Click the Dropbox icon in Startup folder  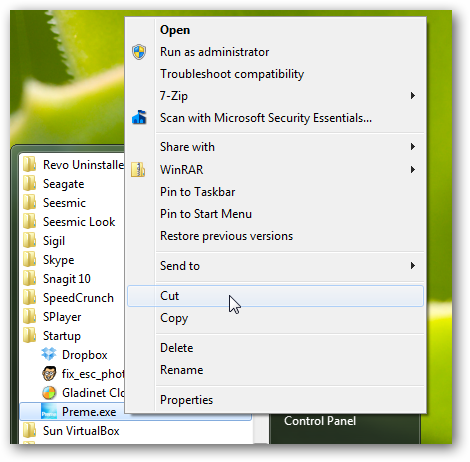[49, 354]
